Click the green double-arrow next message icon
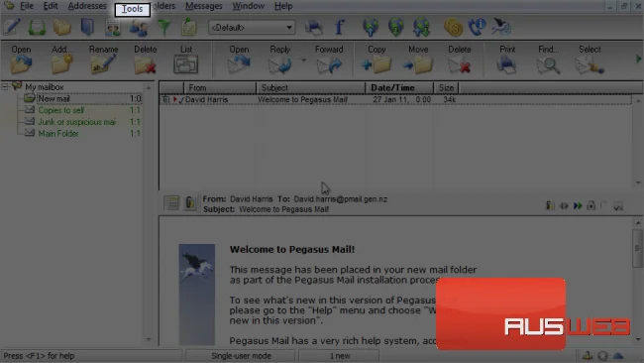Image resolution: width=644 pixels, height=363 pixels. pos(578,205)
